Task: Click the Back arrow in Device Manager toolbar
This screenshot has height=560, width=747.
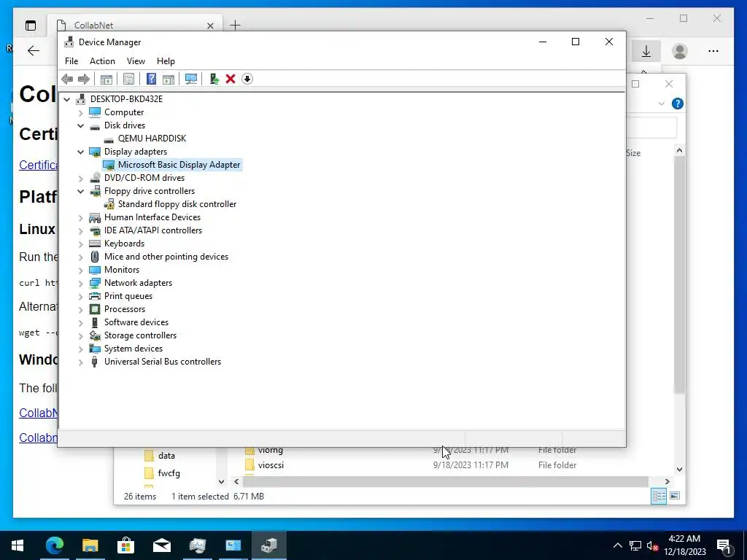Action: pos(67,79)
